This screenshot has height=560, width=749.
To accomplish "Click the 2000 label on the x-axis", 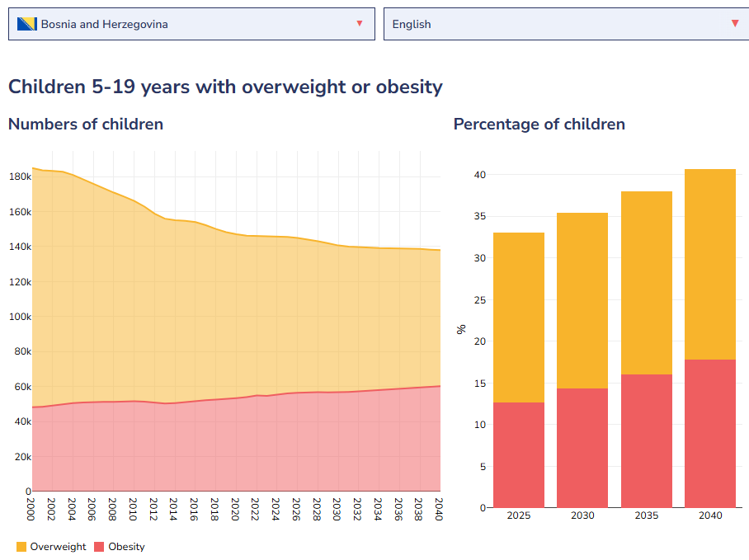I will pos(31,504).
